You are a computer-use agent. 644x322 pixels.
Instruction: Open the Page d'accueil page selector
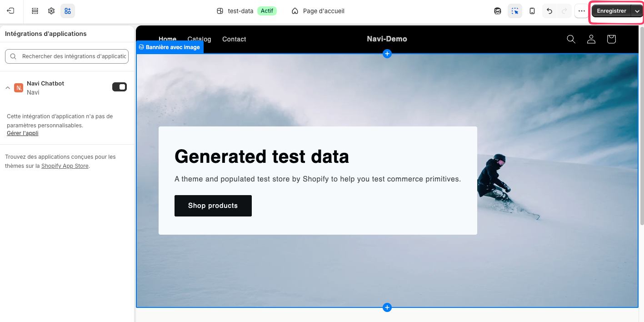tap(318, 11)
